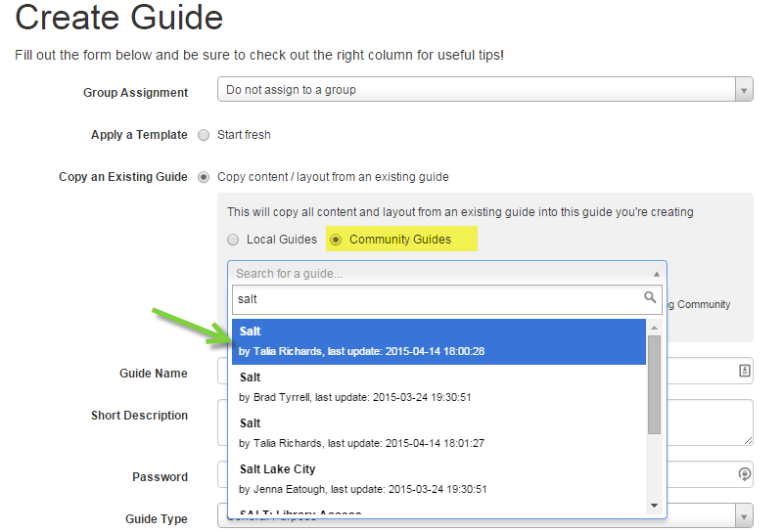Click the Short Description textarea resize corner
This screenshot has height=532, width=784.
pyautogui.click(x=748, y=440)
